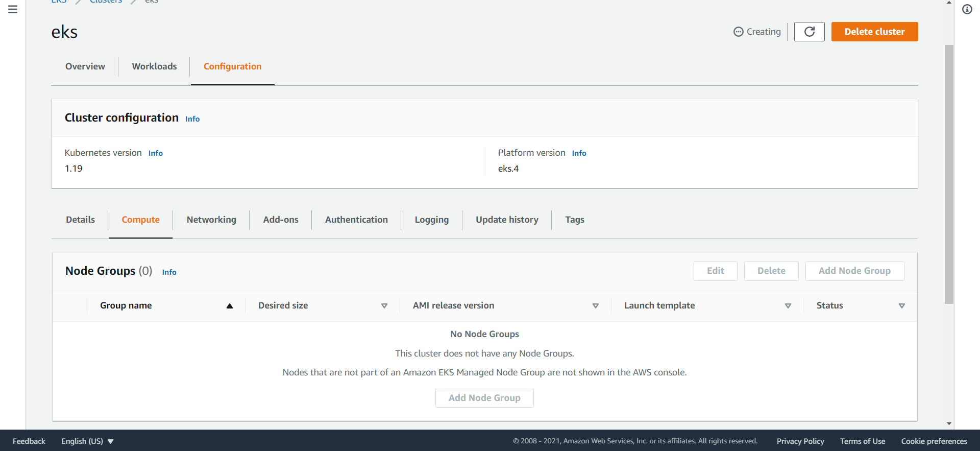Sort the Desired size column
This screenshot has height=451, width=980.
[x=384, y=306]
